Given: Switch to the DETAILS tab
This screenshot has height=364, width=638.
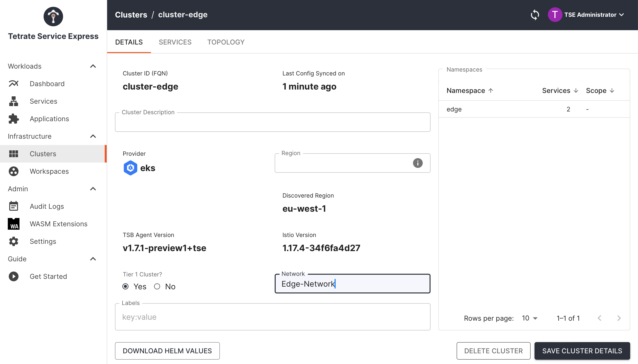Looking at the screenshot, I should (129, 42).
